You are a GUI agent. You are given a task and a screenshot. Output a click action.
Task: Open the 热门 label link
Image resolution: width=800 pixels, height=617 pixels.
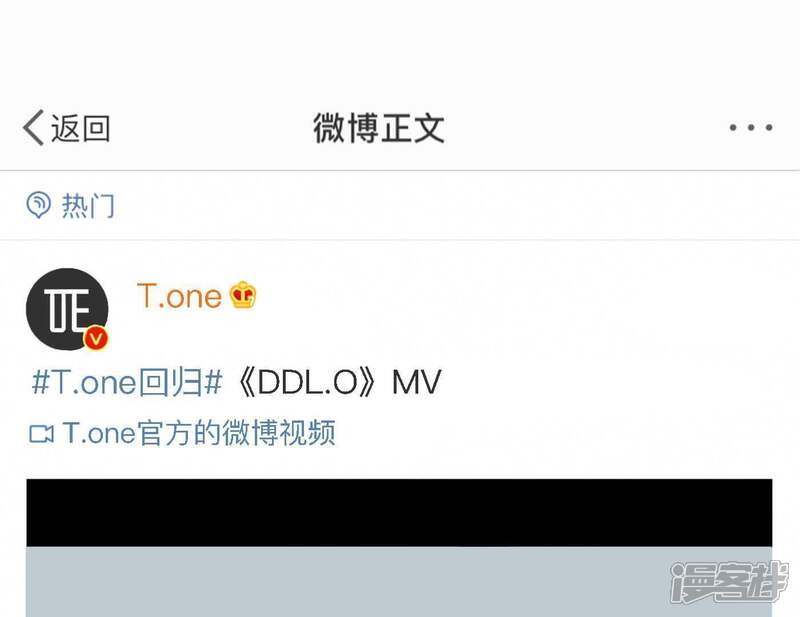point(88,206)
